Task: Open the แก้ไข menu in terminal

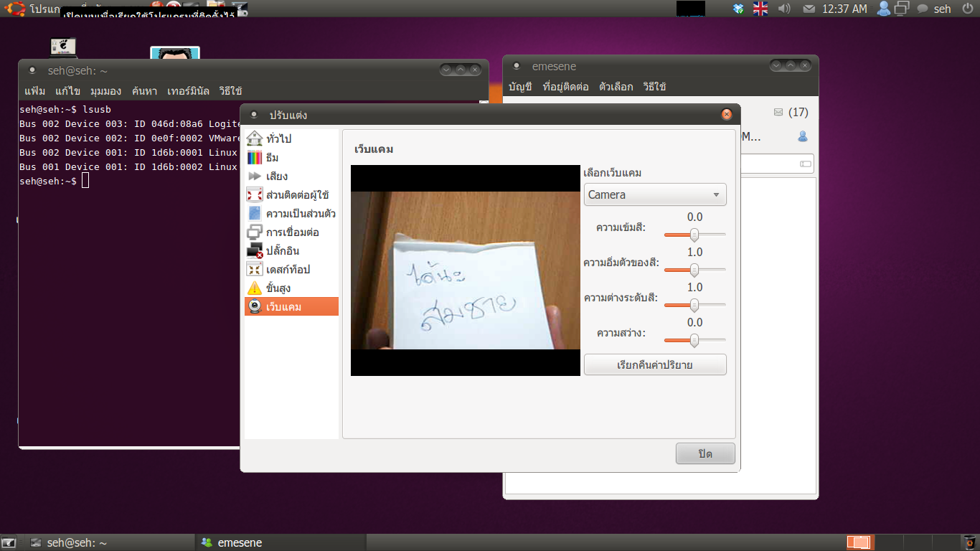Action: coord(67,91)
